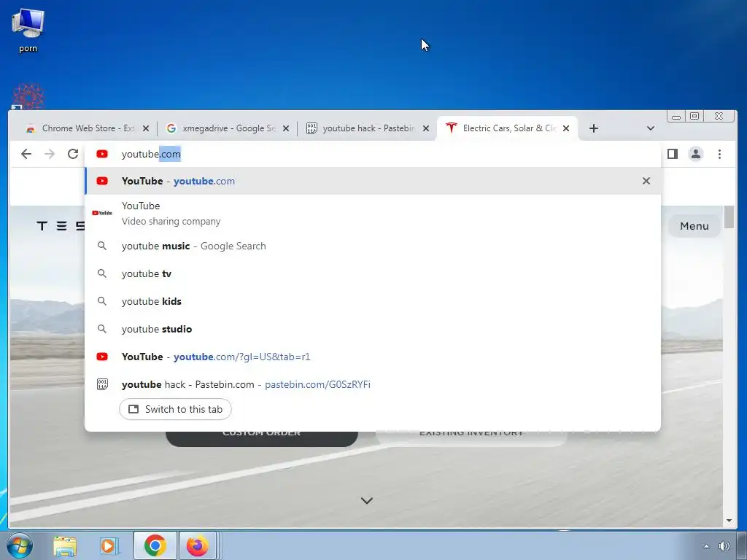The width and height of the screenshot is (747, 560).
Task: Click the browser forward arrow
Action: (x=50, y=154)
